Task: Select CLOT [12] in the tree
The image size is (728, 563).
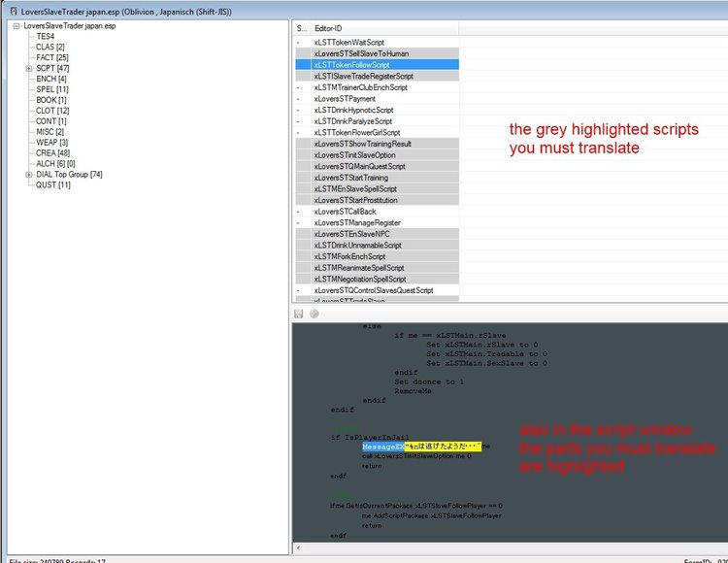Action: 52,111
